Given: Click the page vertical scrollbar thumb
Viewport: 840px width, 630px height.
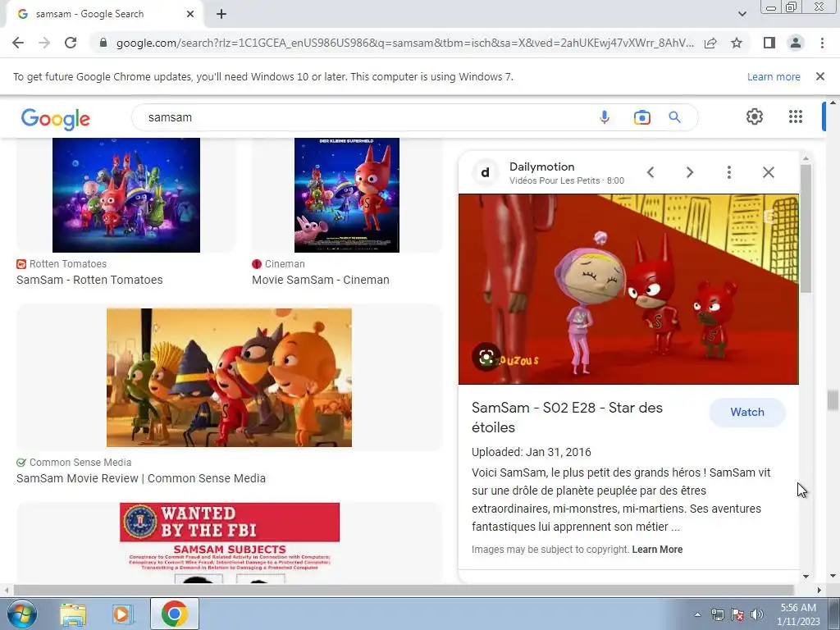Looking at the screenshot, I should [832, 400].
